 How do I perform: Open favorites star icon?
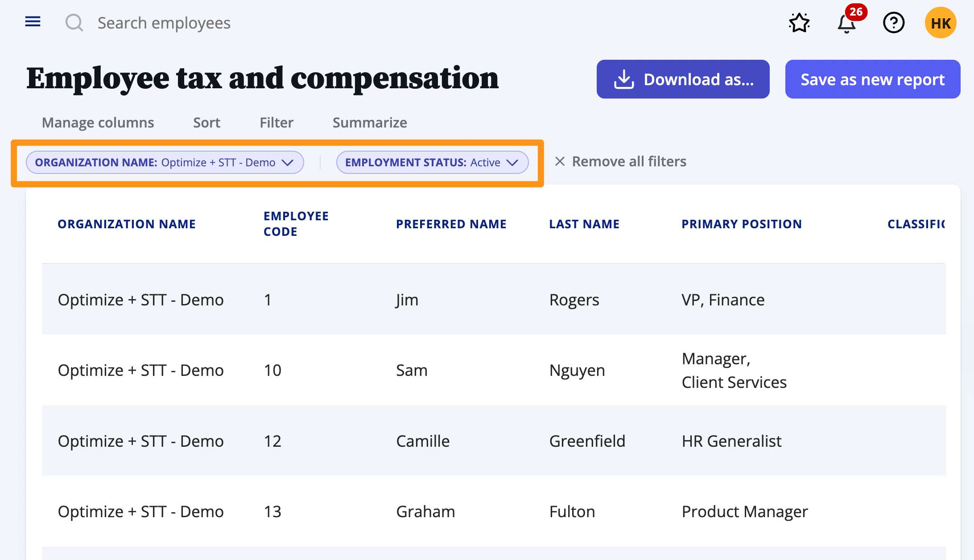click(x=799, y=23)
